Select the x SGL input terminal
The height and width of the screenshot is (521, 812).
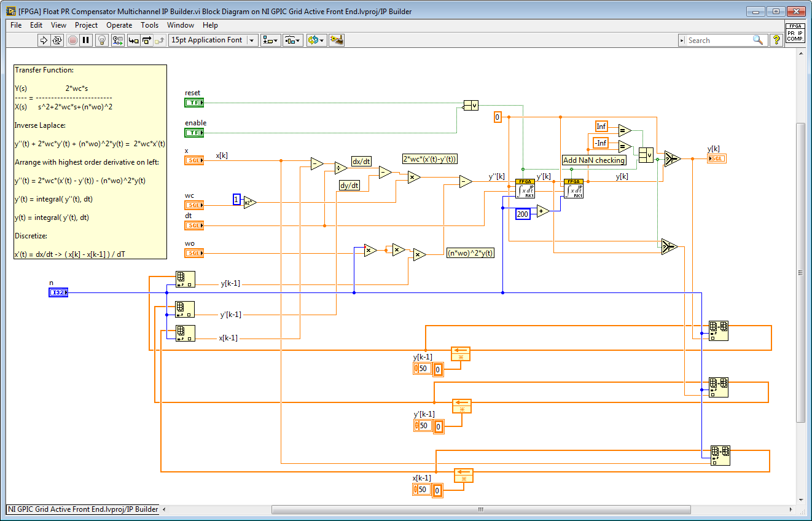tap(194, 160)
